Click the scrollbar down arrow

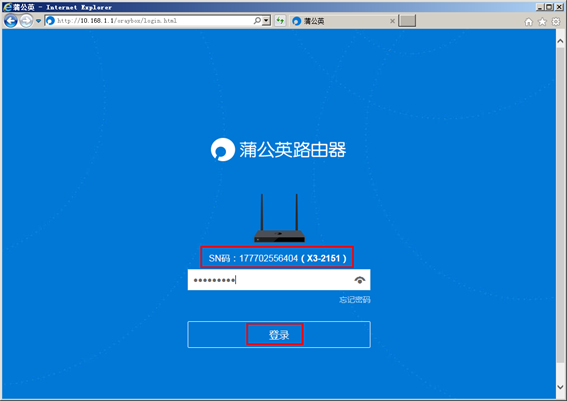[x=560, y=387]
